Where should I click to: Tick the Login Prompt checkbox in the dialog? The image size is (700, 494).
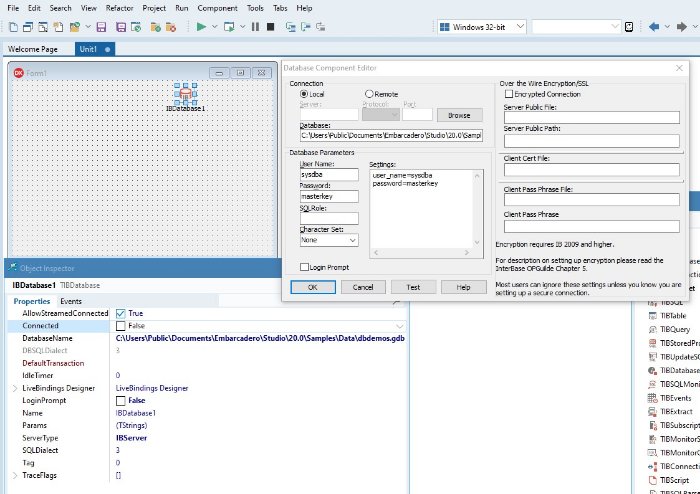click(304, 267)
